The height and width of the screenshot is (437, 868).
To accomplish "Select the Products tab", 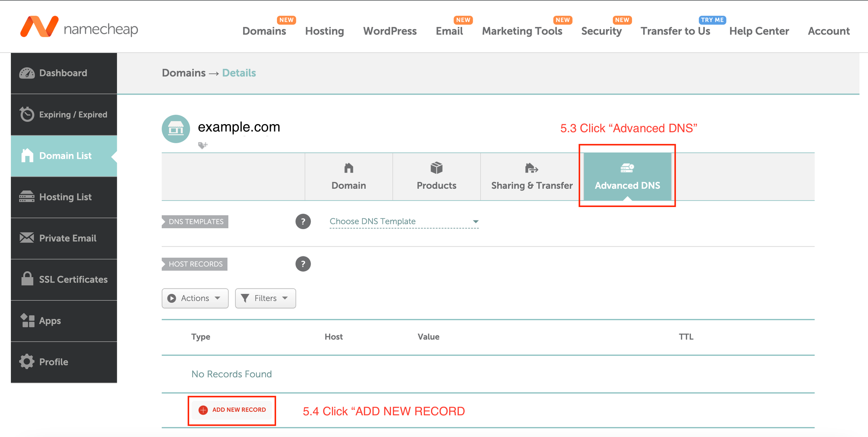I will 436,177.
